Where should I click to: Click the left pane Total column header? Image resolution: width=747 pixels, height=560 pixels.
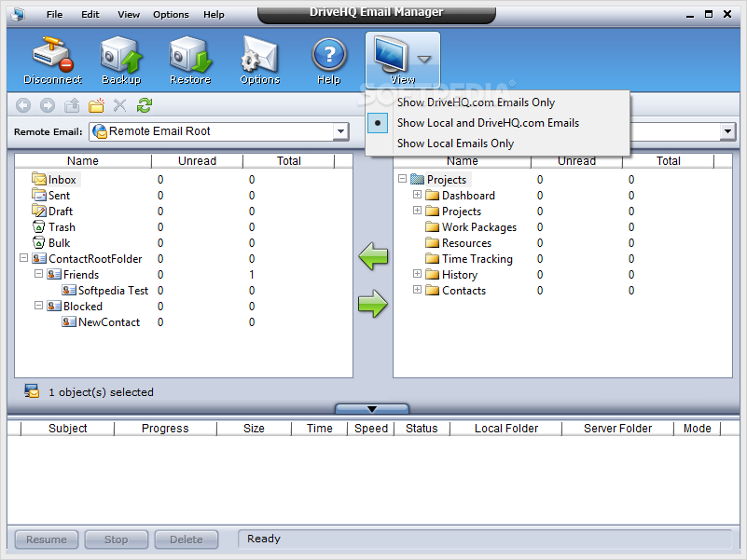click(x=289, y=161)
